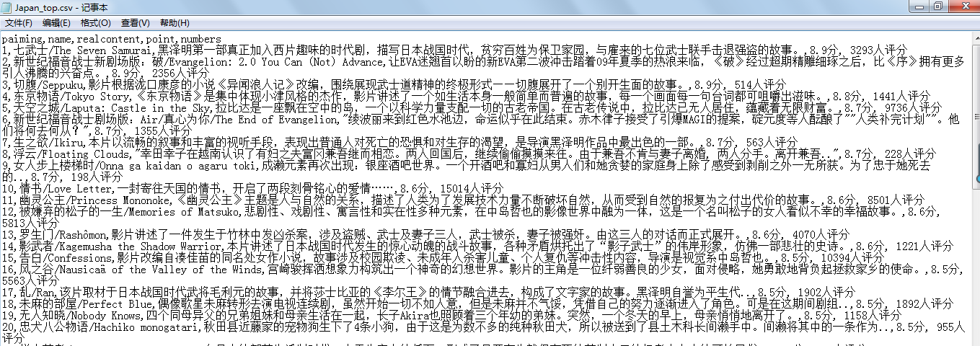
Task: Click the text Evangelion: 2.0 You Can (Not) Advance
Action: point(277,62)
